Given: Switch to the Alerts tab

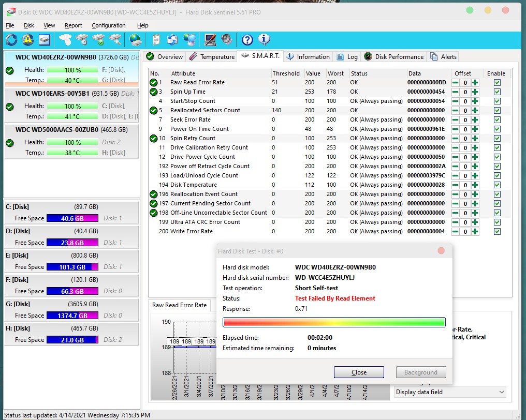Looking at the screenshot, I should pos(443,57).
